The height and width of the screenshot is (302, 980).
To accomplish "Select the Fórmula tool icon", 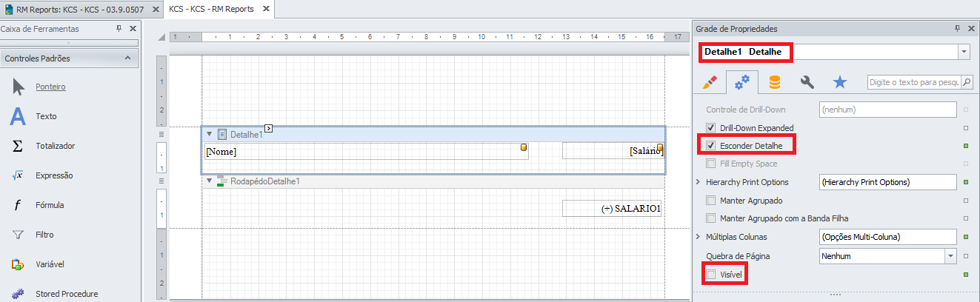I will [x=17, y=205].
